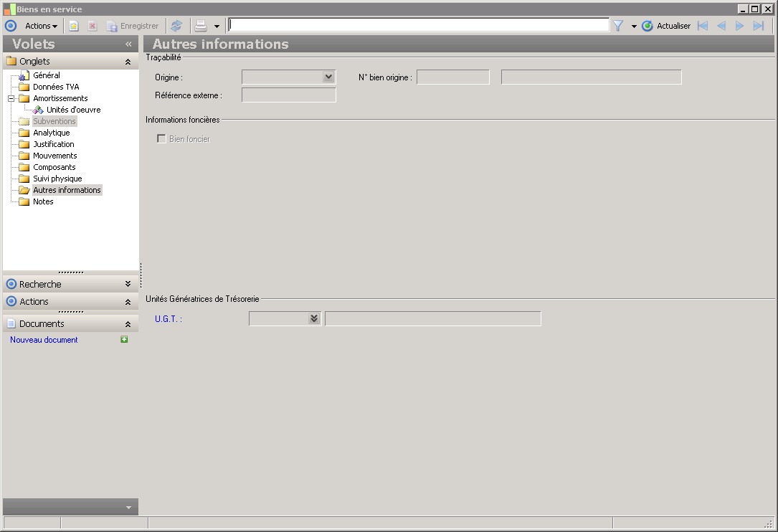
Task: Open the U.G.T. dropdown
Action: pyautogui.click(x=314, y=318)
